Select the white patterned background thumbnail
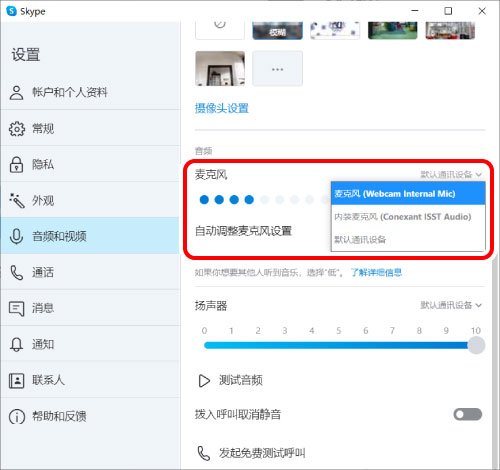The height and width of the screenshot is (470, 500). pyautogui.click(x=335, y=31)
